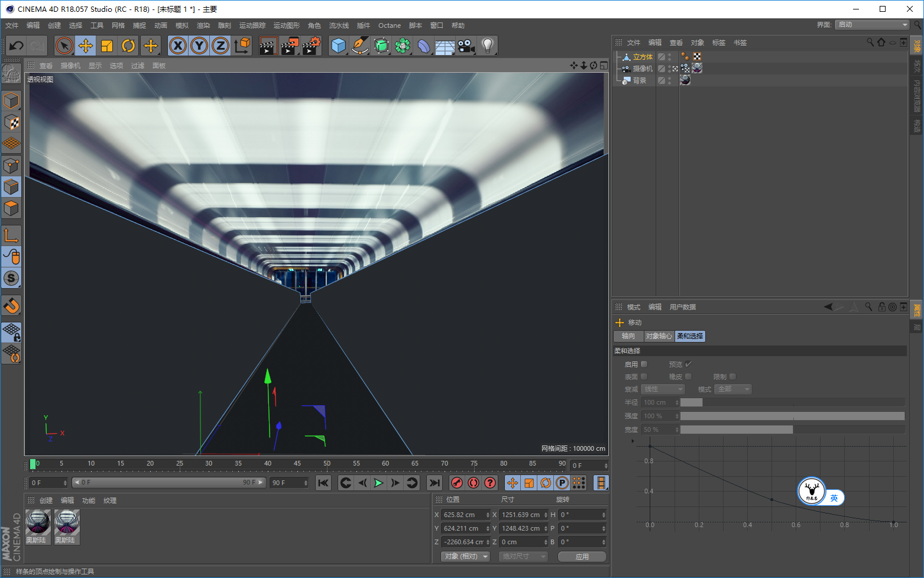Add a Cube primitive object

[x=338, y=46]
